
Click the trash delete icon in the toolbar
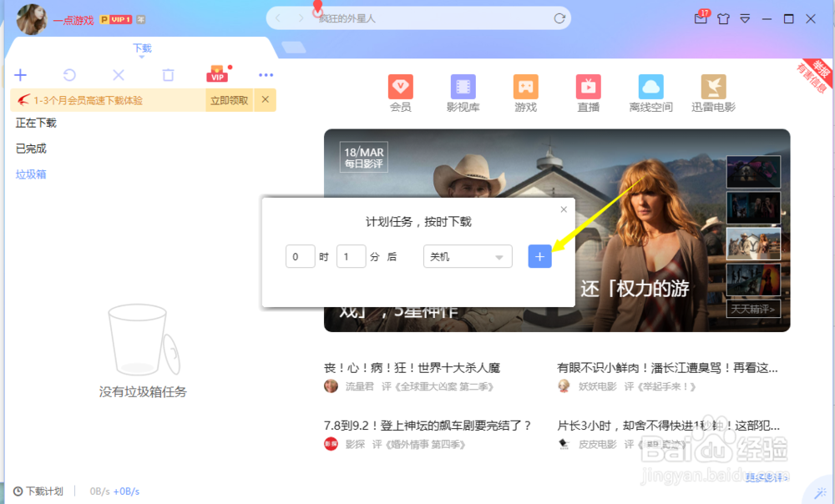pyautogui.click(x=168, y=74)
